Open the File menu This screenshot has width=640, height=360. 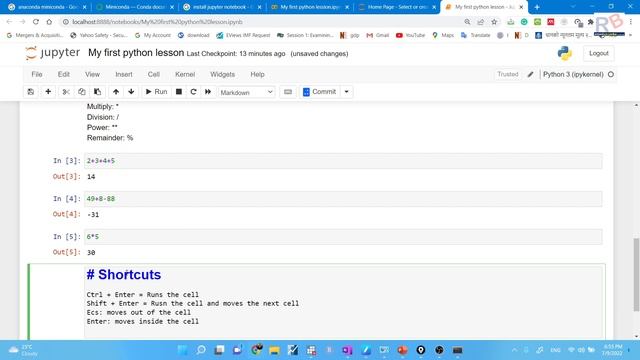(x=37, y=74)
